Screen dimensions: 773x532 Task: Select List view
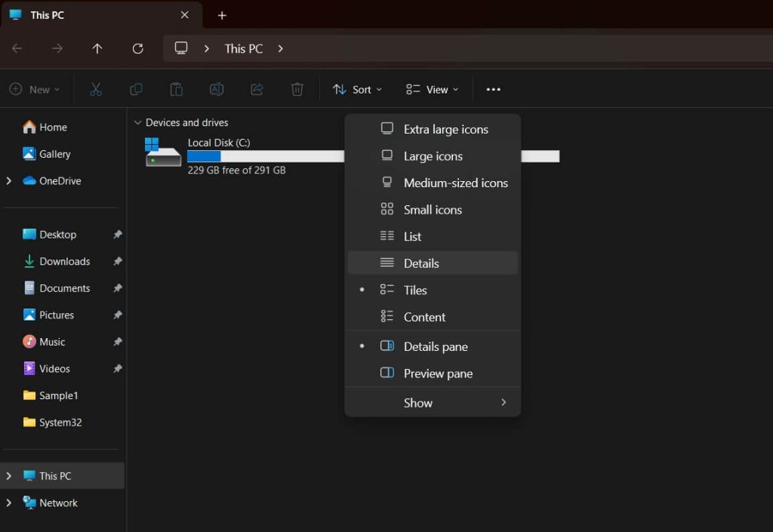(433, 236)
